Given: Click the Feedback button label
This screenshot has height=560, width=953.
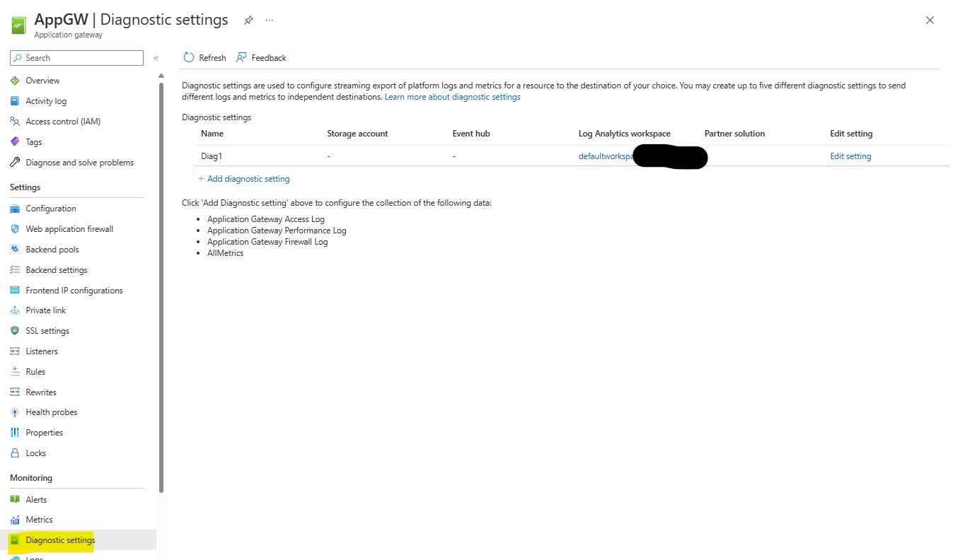Looking at the screenshot, I should point(269,58).
